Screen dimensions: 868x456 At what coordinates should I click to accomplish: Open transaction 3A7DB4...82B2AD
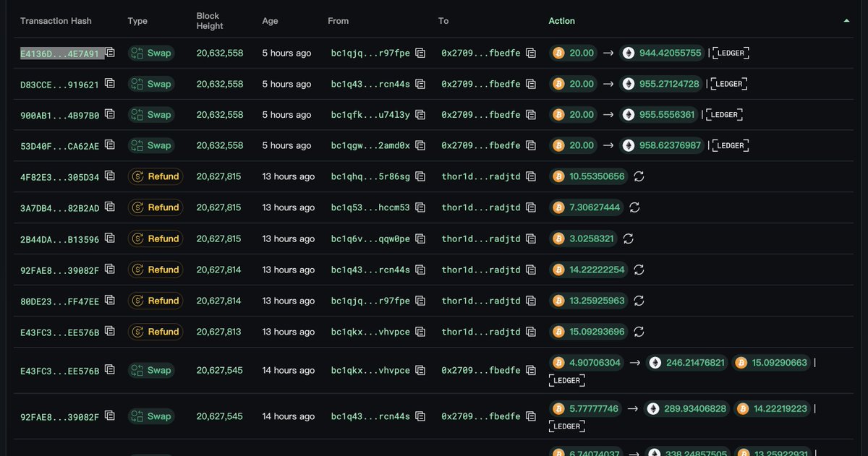pyautogui.click(x=59, y=207)
